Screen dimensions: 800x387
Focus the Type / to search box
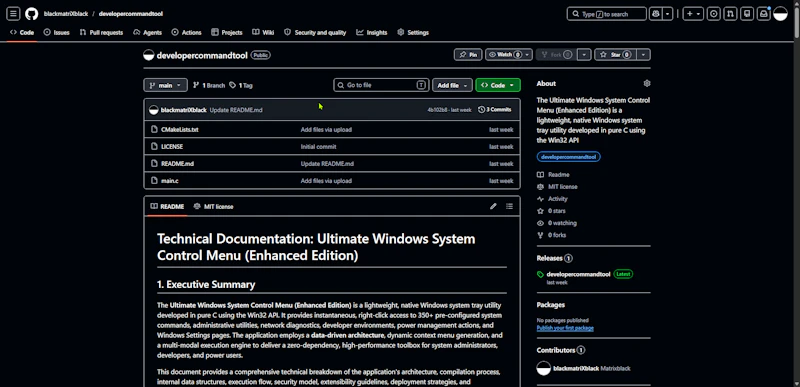[x=607, y=14]
